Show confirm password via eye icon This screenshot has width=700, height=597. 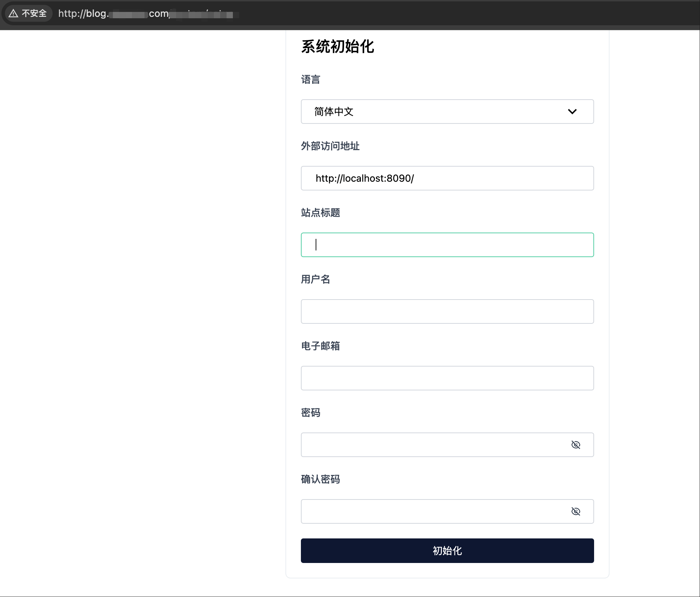(576, 511)
